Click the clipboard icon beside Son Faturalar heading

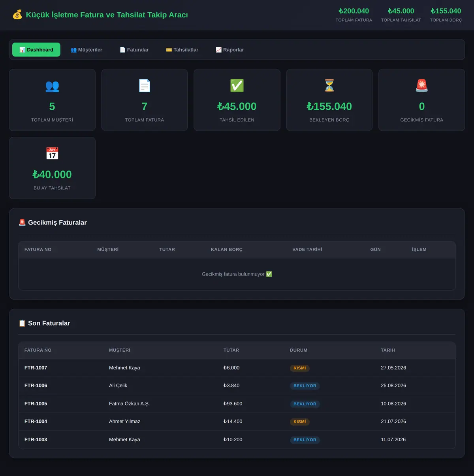pyautogui.click(x=22, y=323)
